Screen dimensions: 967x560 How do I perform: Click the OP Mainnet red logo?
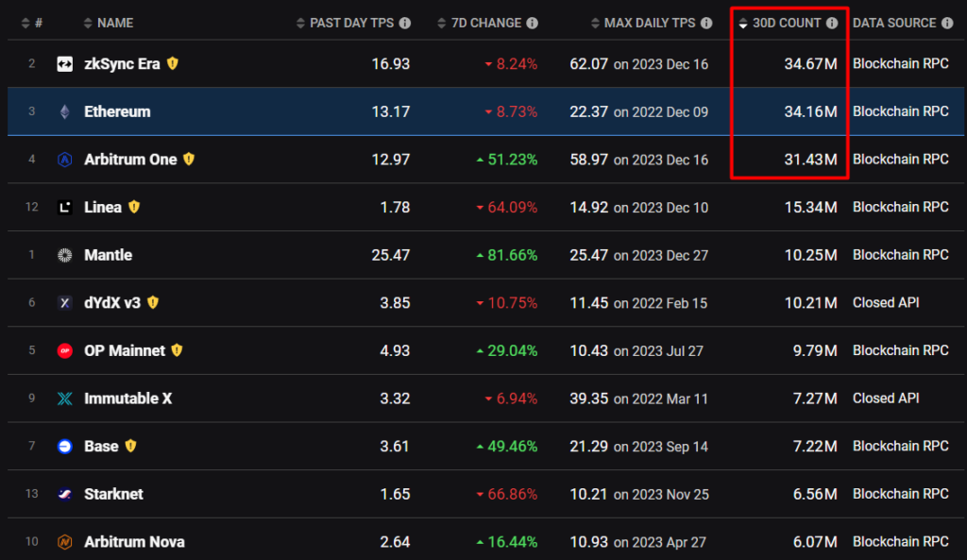tap(64, 350)
